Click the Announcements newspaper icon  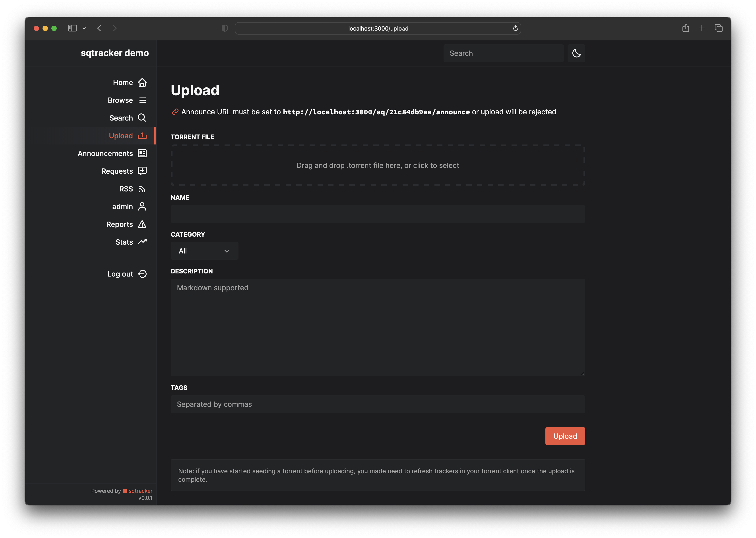tap(142, 153)
